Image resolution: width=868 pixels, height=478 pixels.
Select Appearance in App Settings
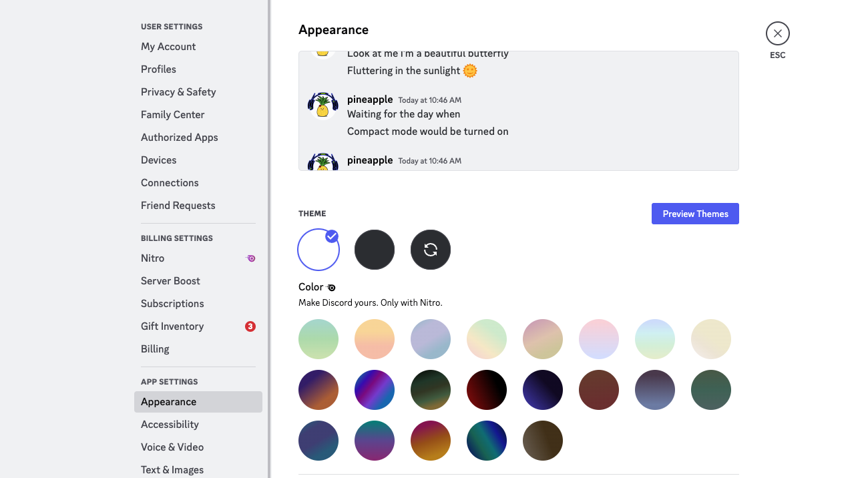pos(198,402)
